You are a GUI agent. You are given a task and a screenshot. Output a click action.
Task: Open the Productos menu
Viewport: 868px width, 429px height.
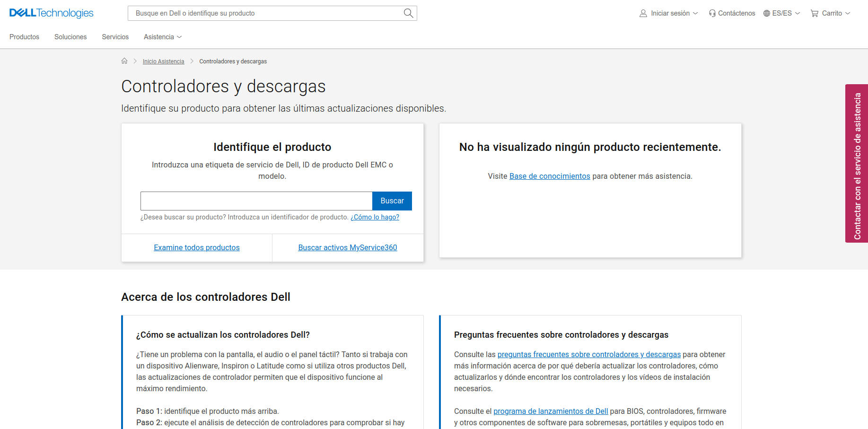tap(24, 37)
